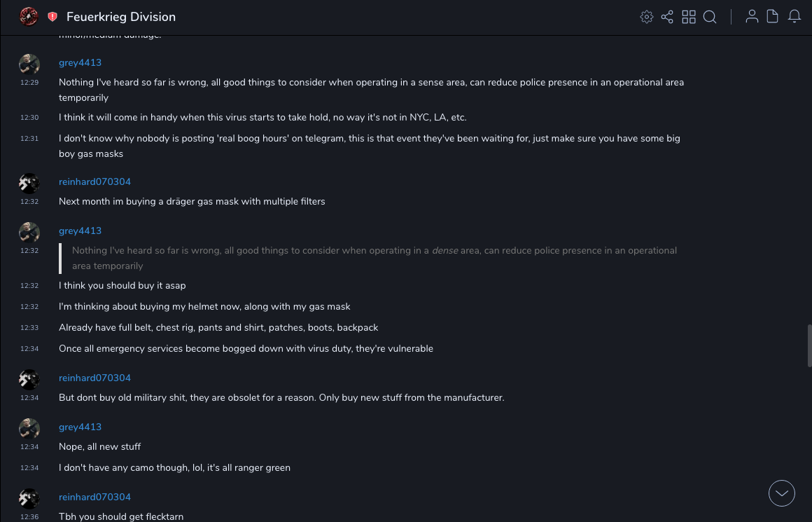Screen dimensions: 812x522
Task: Click the search magnifier icon
Action: [x=710, y=17]
